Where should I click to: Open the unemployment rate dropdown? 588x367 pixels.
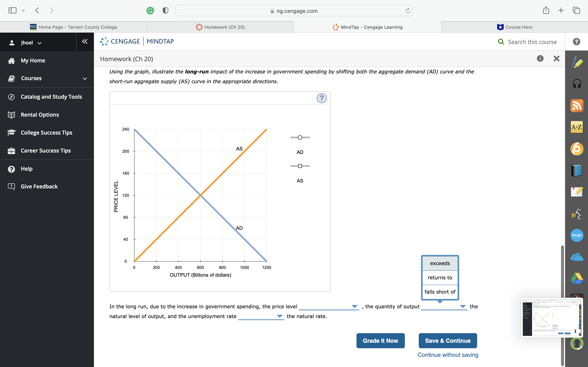point(280,316)
